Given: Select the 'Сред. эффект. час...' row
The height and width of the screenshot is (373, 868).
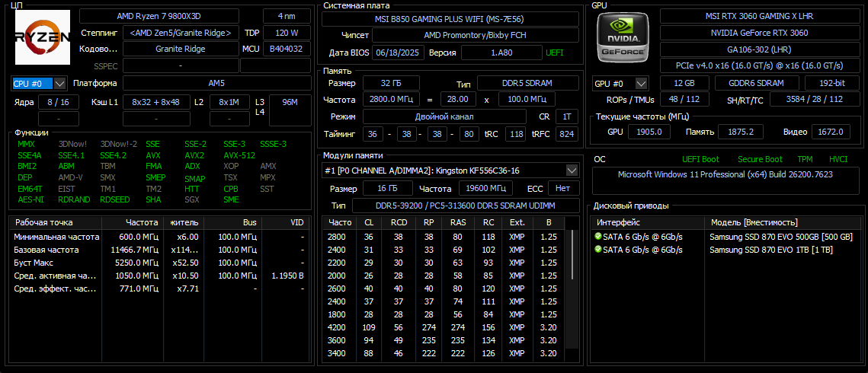Looking at the screenshot, I should point(159,288).
